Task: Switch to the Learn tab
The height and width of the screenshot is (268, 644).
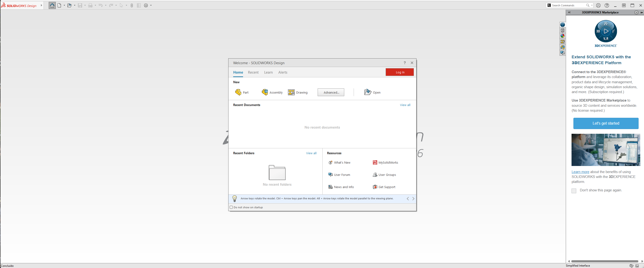Action: pos(268,72)
